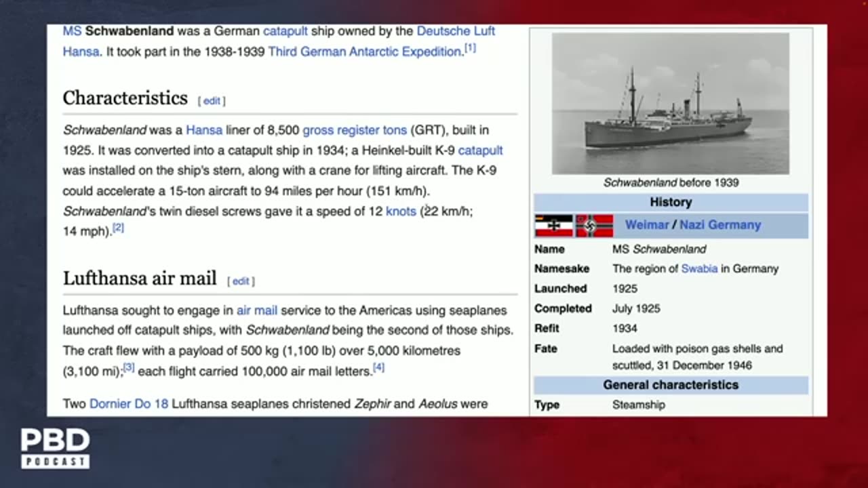
Task: Open the knots link
Action: pos(401,211)
